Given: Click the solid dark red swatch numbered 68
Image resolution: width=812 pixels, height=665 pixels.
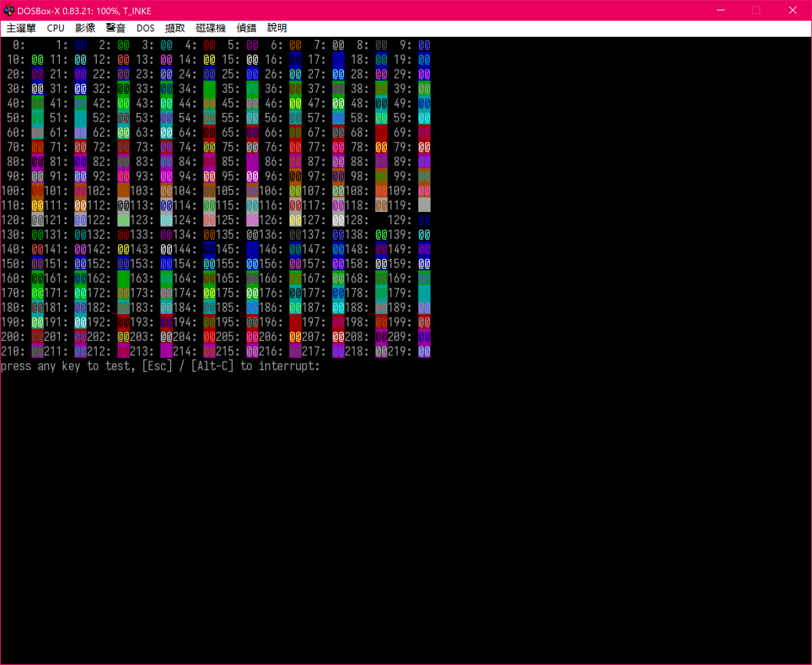Looking at the screenshot, I should 381,132.
